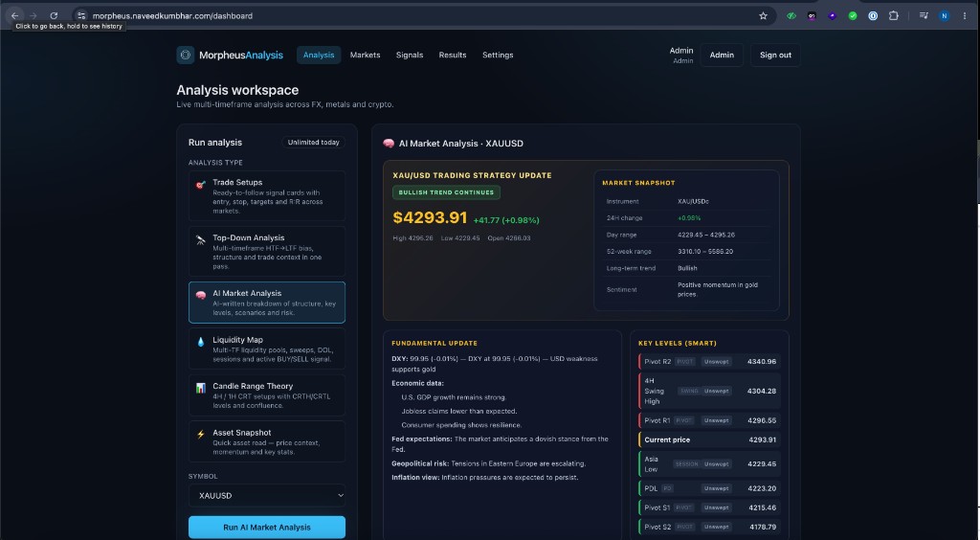
Task: Open the Chrome profile avatar N
Action: tap(945, 15)
